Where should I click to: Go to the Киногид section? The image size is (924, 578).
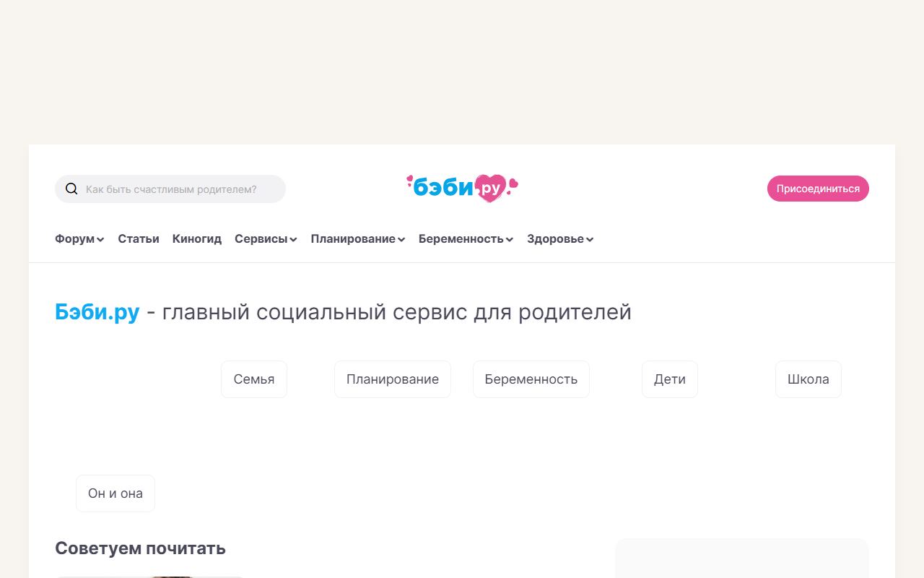pyautogui.click(x=197, y=239)
